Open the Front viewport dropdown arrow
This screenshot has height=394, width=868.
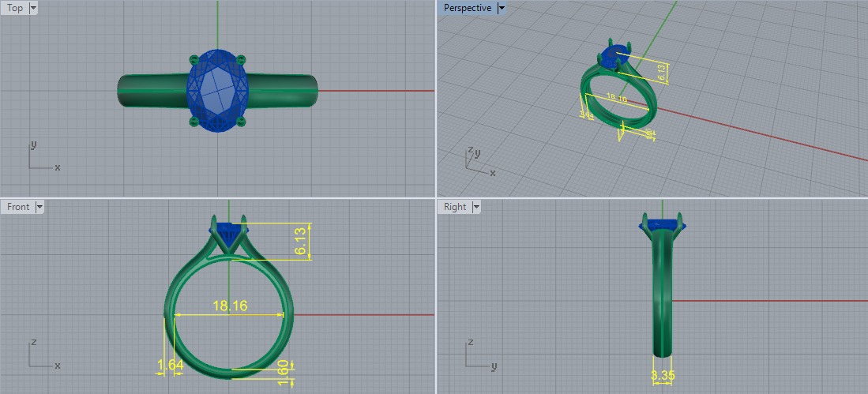pyautogui.click(x=39, y=206)
